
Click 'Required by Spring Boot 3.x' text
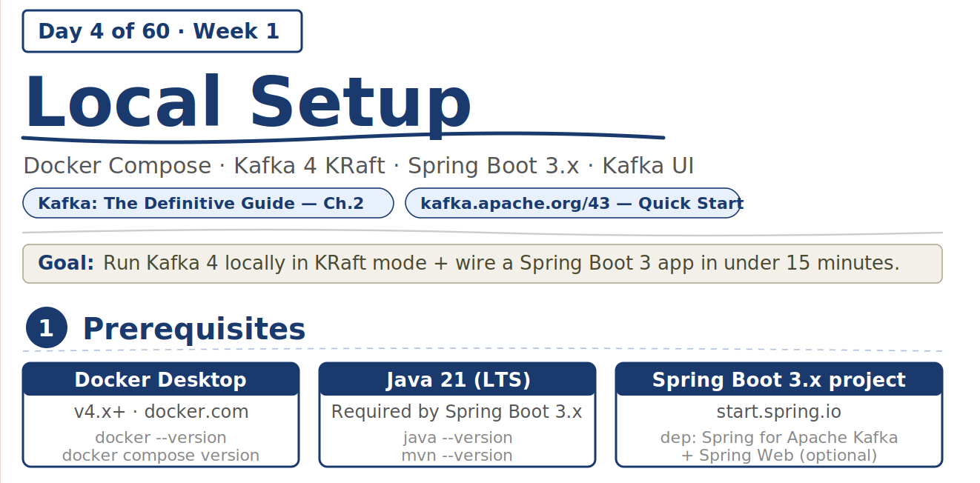click(x=457, y=412)
